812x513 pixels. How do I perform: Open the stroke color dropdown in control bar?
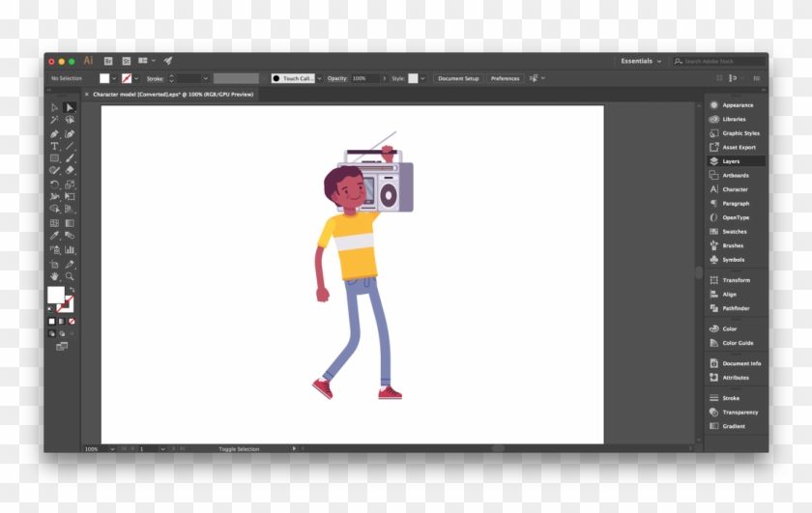coord(136,78)
